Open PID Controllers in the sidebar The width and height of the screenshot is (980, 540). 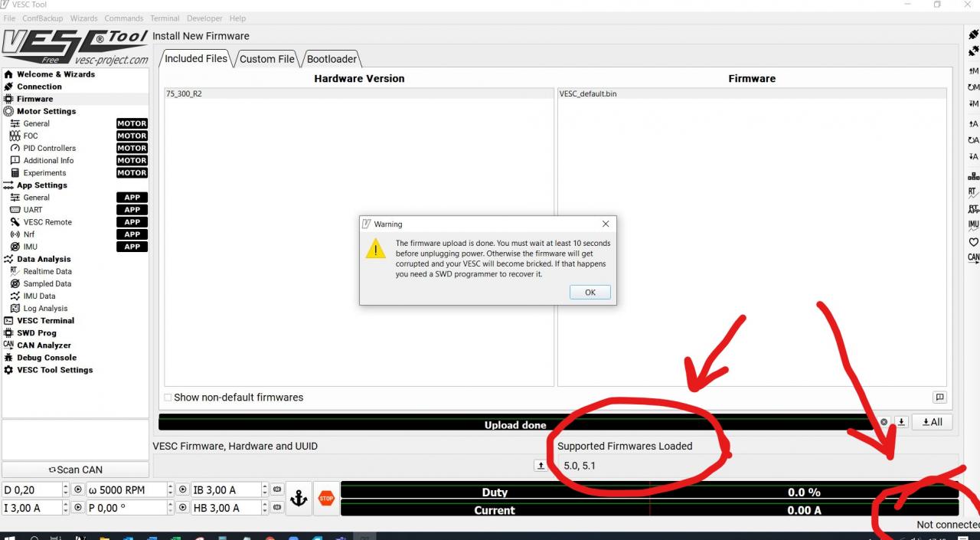click(x=50, y=148)
